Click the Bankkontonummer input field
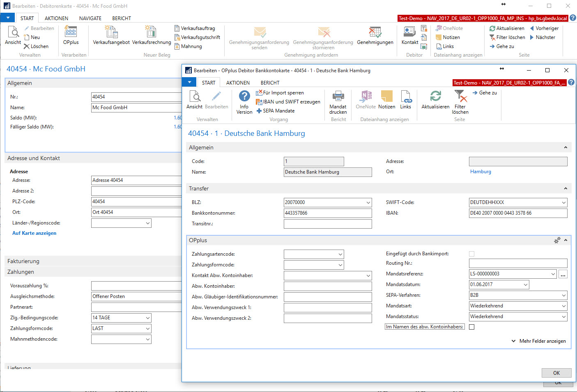Image resolution: width=577 pixels, height=392 pixels. (x=328, y=213)
